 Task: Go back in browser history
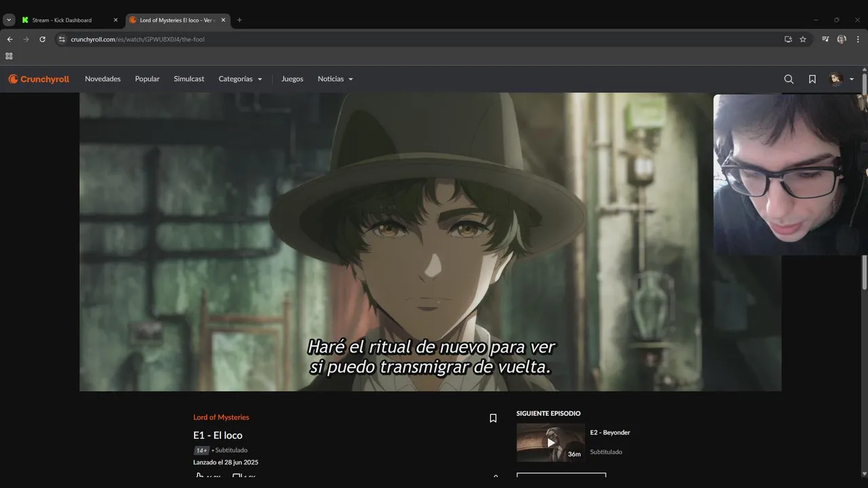[9, 39]
